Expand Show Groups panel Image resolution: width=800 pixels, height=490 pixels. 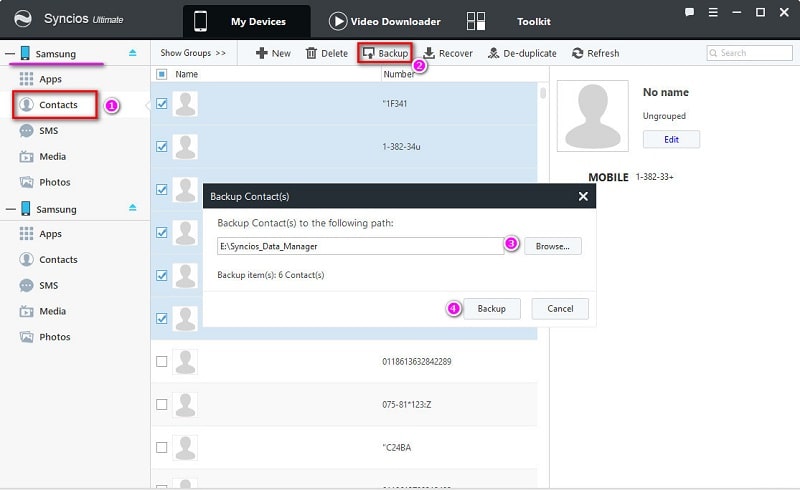coord(193,53)
